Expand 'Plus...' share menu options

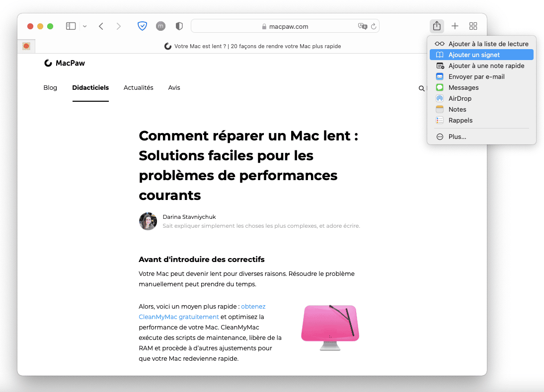pos(457,137)
